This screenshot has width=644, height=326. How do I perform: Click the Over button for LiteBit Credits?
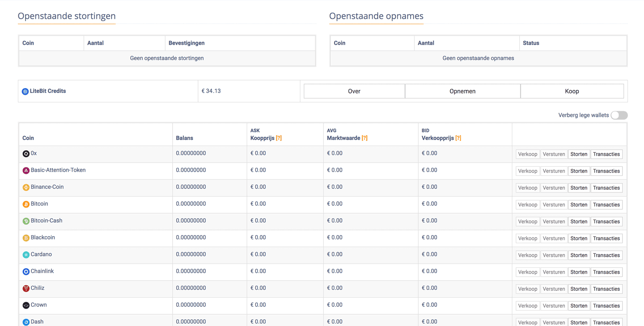click(354, 91)
